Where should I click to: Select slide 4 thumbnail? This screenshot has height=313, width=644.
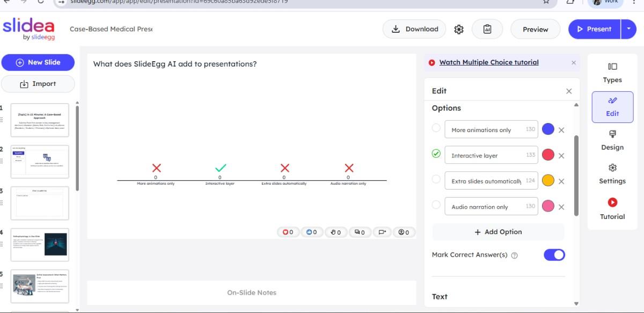pyautogui.click(x=40, y=244)
